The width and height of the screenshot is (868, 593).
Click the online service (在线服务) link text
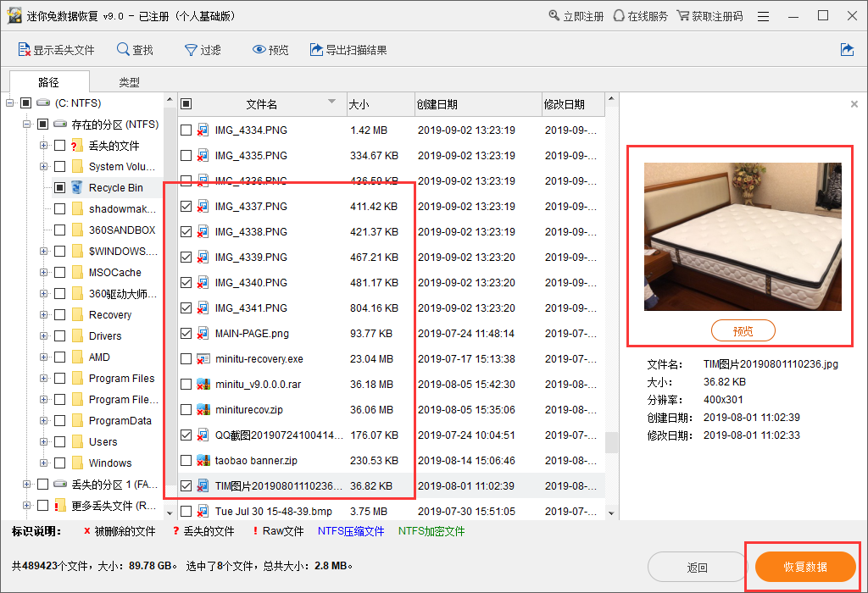click(x=648, y=17)
